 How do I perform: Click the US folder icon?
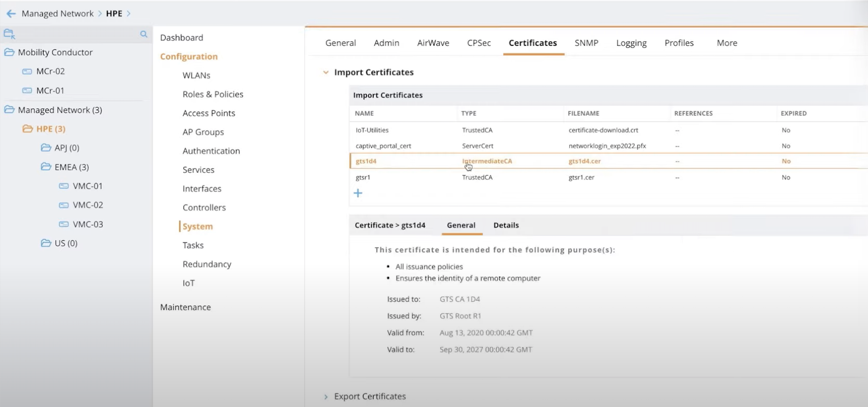(46, 243)
